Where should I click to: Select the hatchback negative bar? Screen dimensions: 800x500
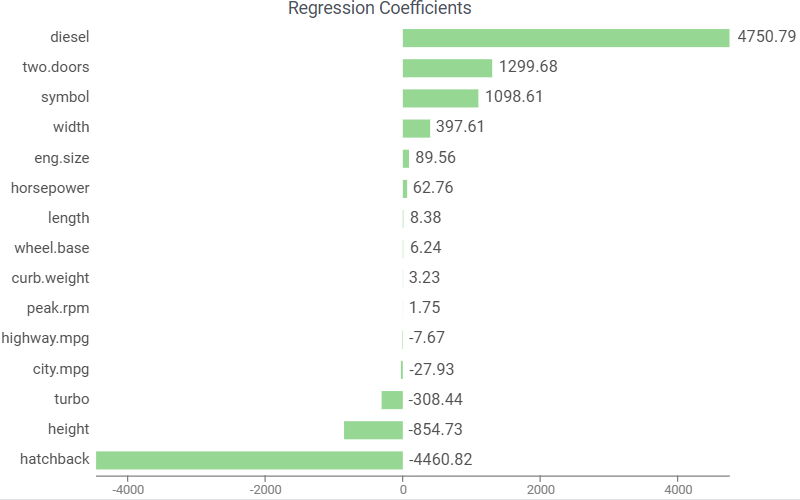tap(249, 460)
